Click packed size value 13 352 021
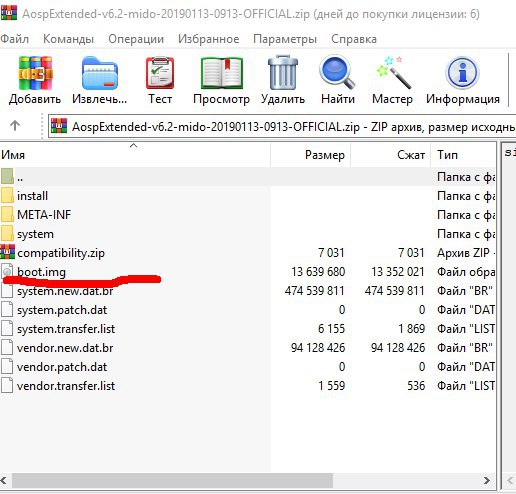This screenshot has height=494, width=516. 398,272
